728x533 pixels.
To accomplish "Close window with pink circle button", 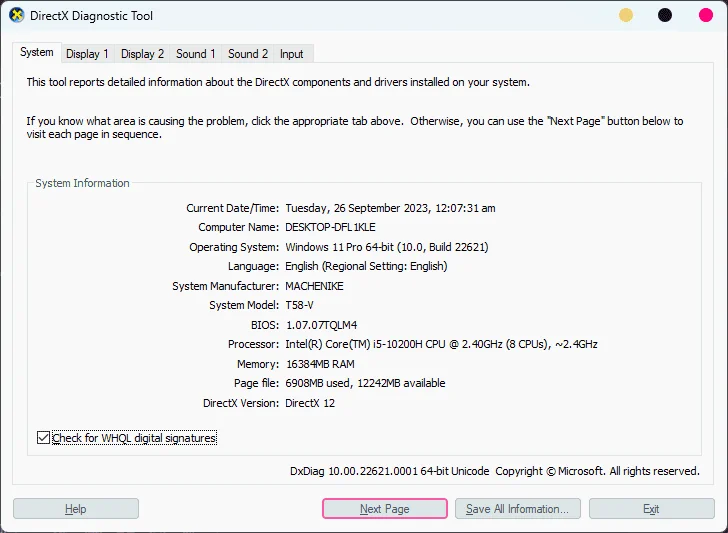I will click(706, 15).
